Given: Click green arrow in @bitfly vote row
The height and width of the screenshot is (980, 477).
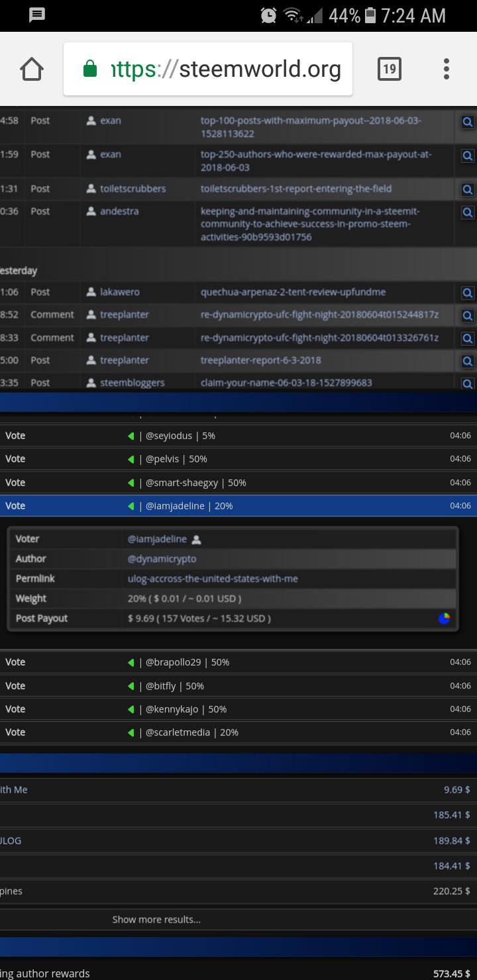Looking at the screenshot, I should point(131,686).
